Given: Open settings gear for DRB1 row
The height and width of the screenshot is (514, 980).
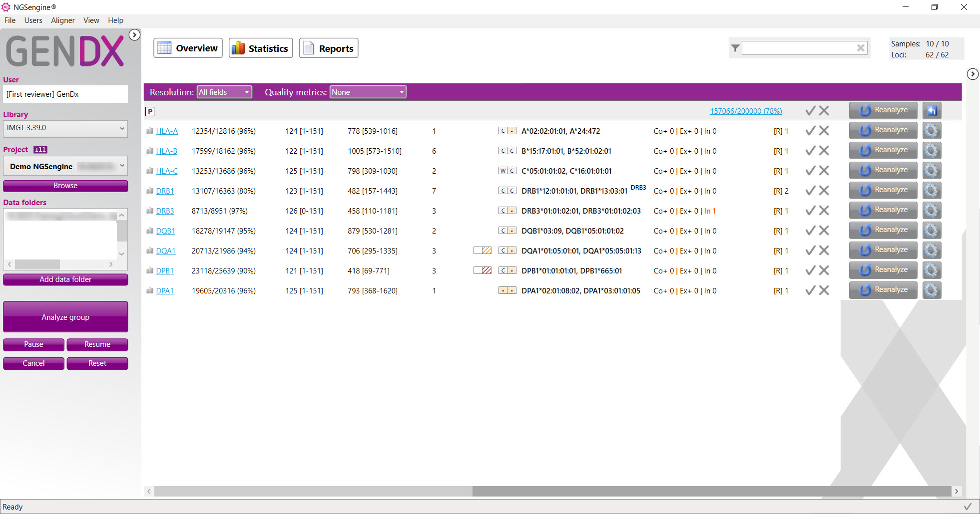Looking at the screenshot, I should tap(932, 191).
